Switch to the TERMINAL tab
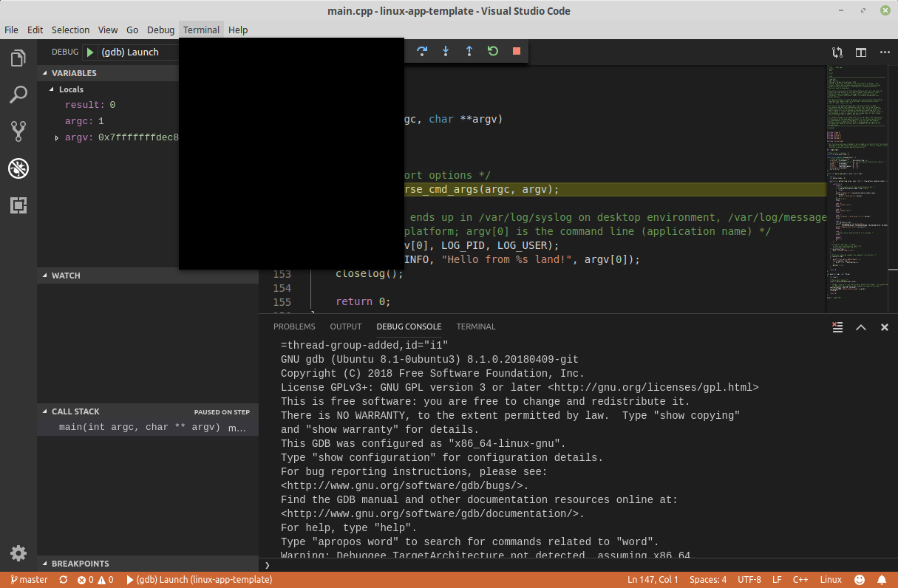The height and width of the screenshot is (588, 898). click(475, 326)
